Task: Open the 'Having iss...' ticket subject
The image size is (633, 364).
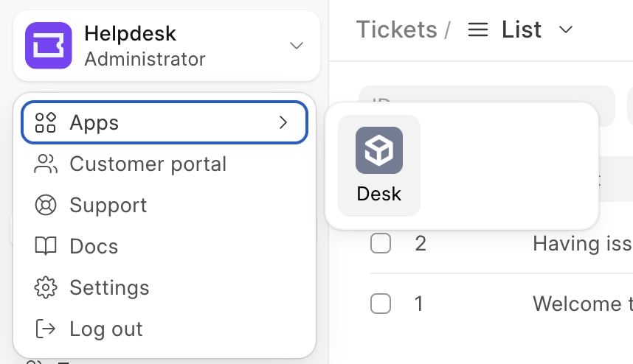Action: tap(583, 243)
